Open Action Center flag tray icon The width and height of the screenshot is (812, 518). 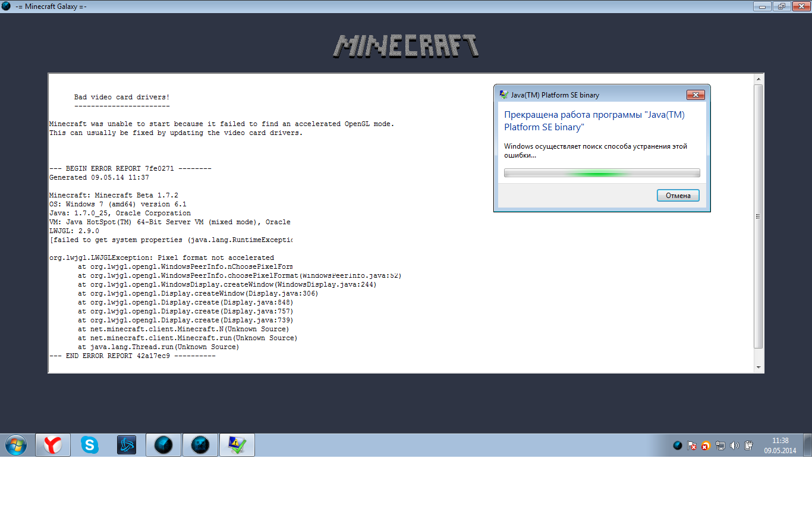pos(691,445)
